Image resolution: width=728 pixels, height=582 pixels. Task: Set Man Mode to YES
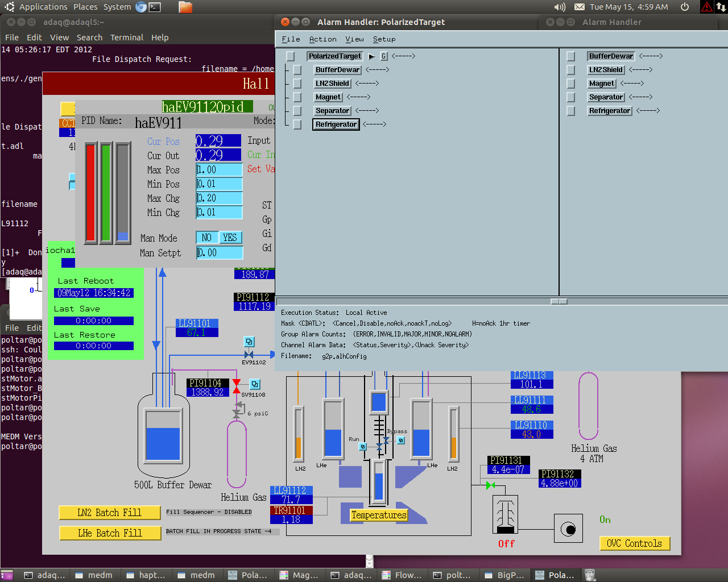230,238
